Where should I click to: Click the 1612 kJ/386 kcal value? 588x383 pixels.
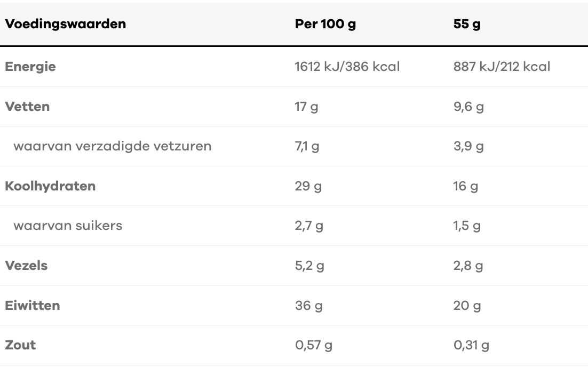pyautogui.click(x=347, y=67)
